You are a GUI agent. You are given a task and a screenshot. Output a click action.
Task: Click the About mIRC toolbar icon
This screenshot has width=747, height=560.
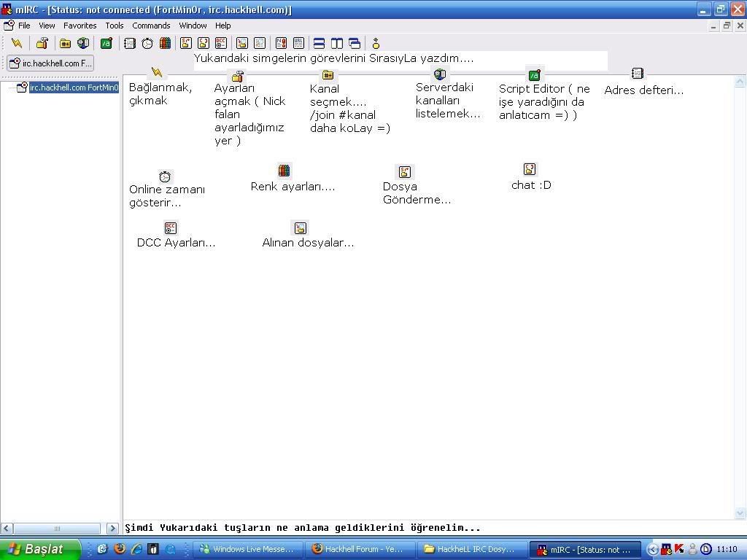click(x=376, y=43)
